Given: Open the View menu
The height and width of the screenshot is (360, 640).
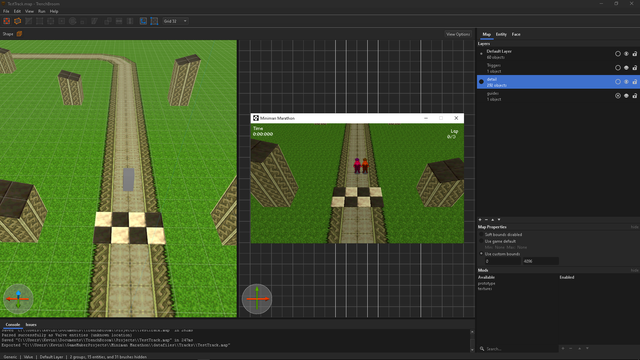Looking at the screenshot, I should (x=29, y=11).
